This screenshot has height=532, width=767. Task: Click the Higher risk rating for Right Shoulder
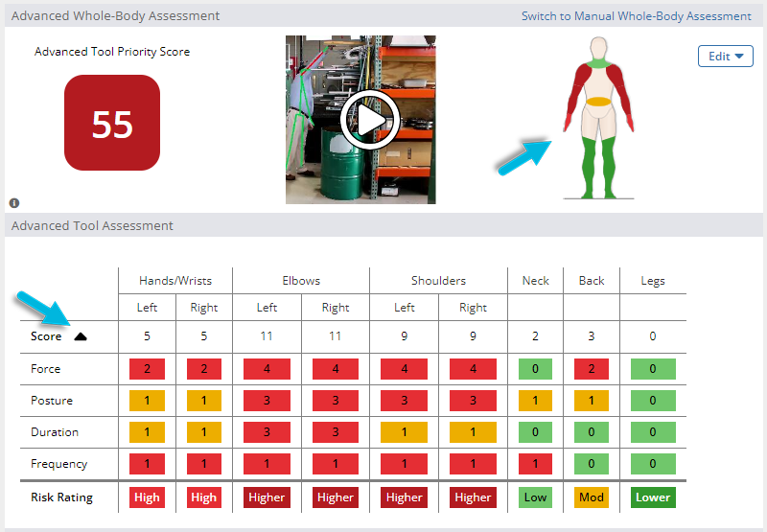click(x=473, y=497)
